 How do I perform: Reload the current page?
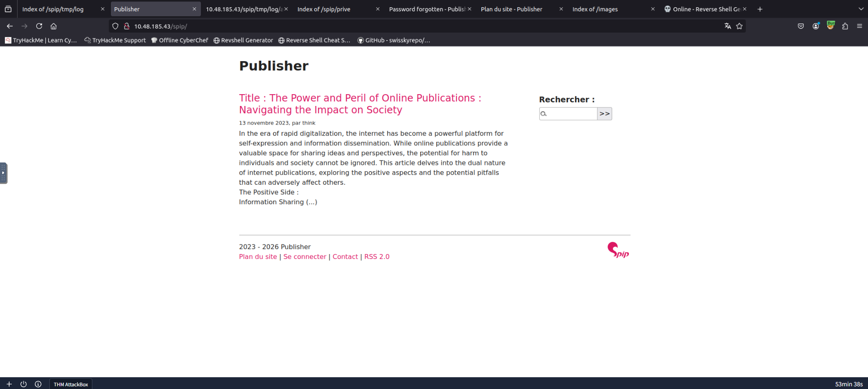point(39,26)
